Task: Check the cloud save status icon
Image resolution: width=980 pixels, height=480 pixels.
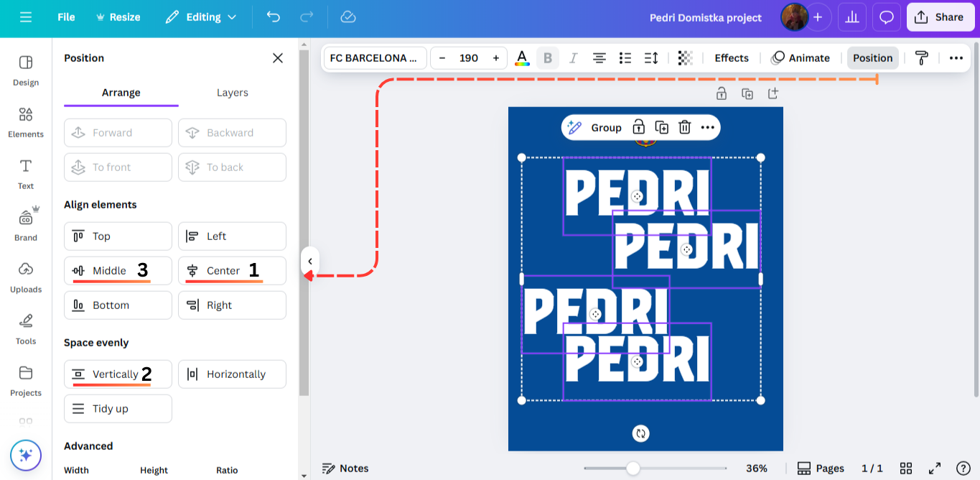Action: [x=348, y=17]
